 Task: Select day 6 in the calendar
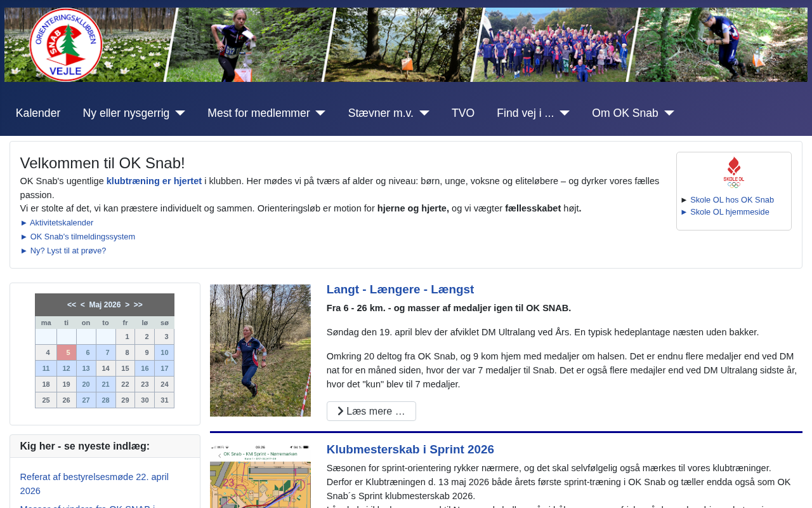coord(86,352)
